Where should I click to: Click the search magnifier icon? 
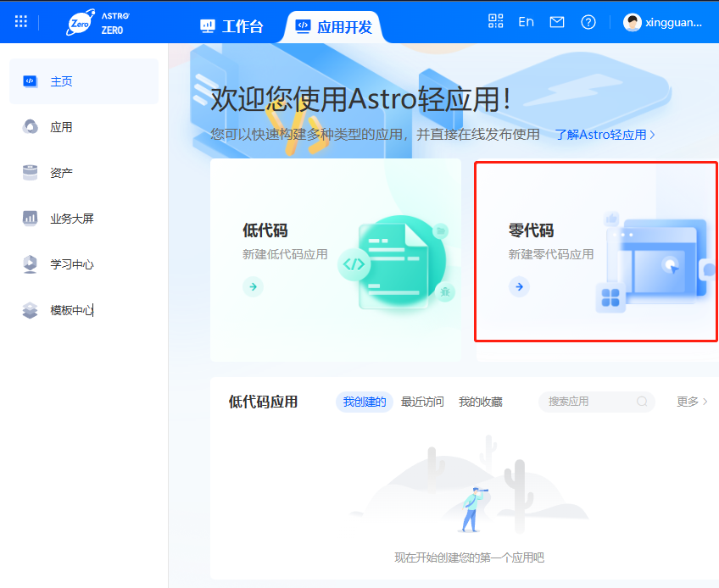coord(642,402)
